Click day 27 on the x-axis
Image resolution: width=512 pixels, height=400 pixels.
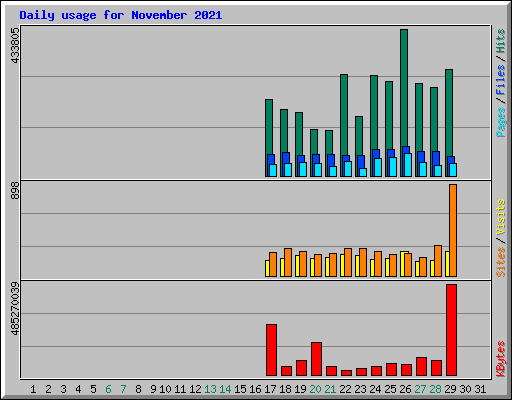[420, 389]
